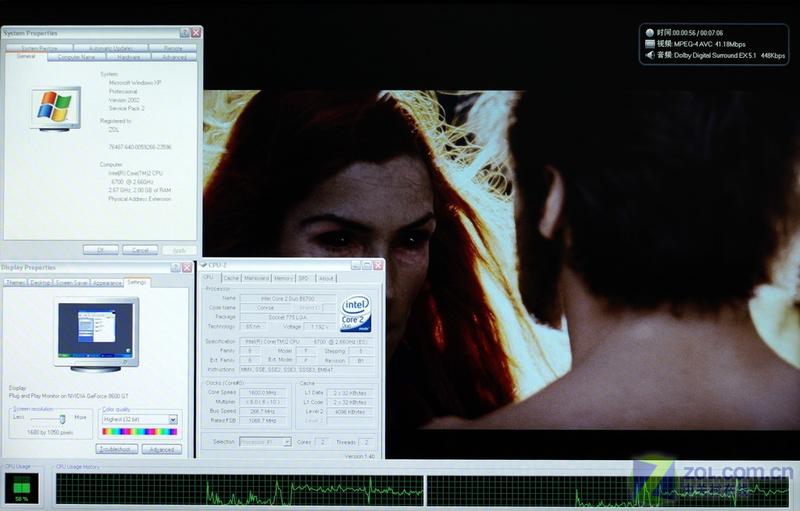Switch to the Screen Saver tab

[71, 283]
